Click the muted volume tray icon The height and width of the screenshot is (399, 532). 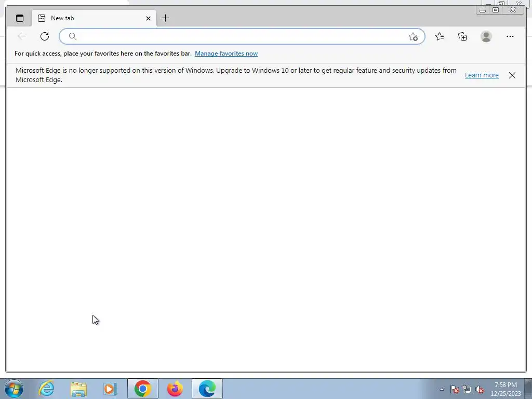pos(480,389)
